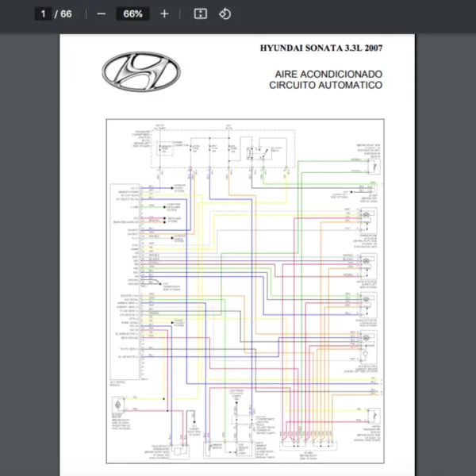The width and height of the screenshot is (476, 476).
Task: Click the rotate counterclockwise icon
Action: (x=225, y=14)
